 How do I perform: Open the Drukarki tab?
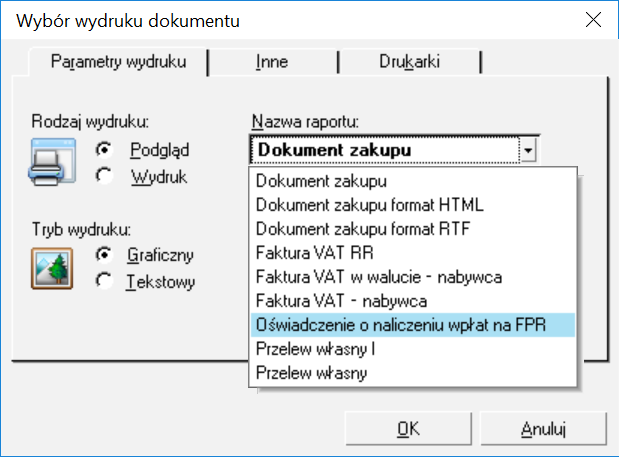click(408, 62)
